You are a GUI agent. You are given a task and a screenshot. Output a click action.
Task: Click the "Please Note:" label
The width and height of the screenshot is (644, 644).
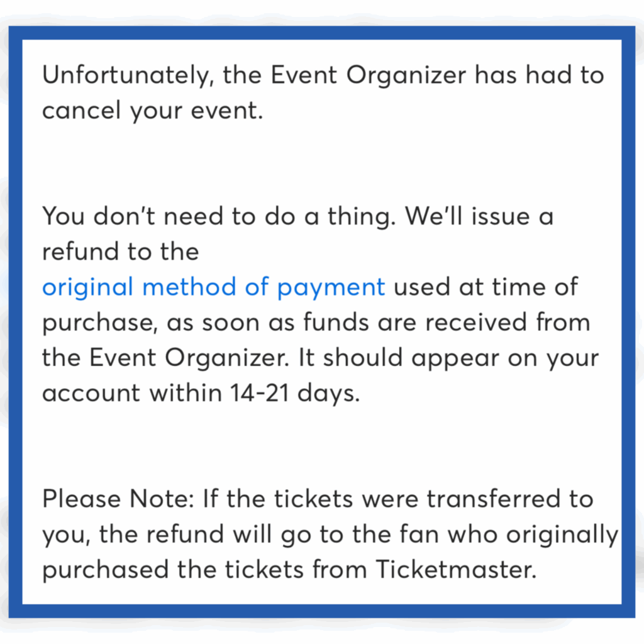coord(119,499)
